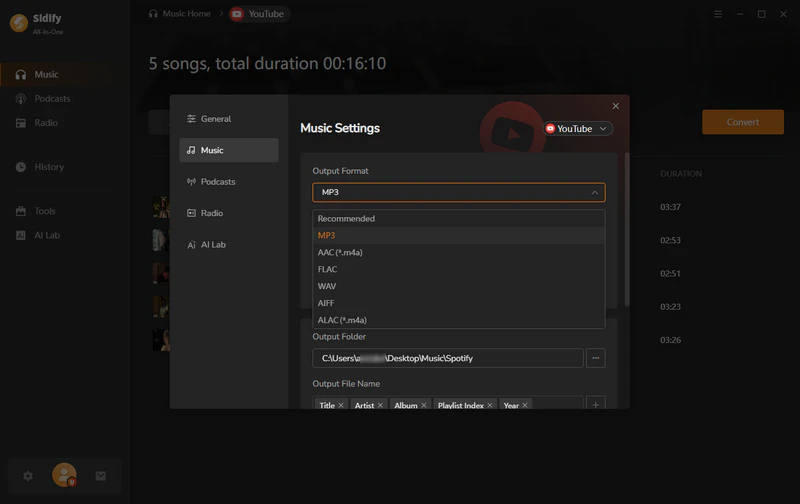Add a new file name tag
Image resolution: width=800 pixels, height=504 pixels.
tap(595, 405)
